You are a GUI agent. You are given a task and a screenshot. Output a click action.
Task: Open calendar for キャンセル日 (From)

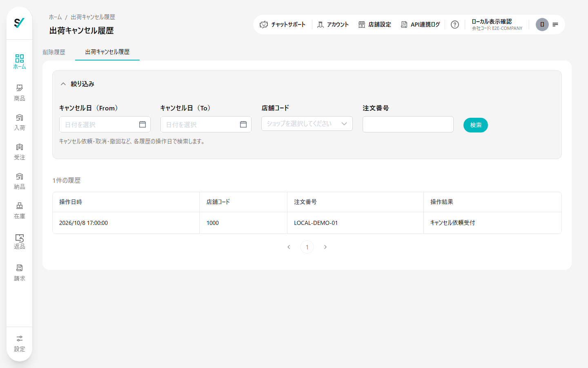click(143, 124)
